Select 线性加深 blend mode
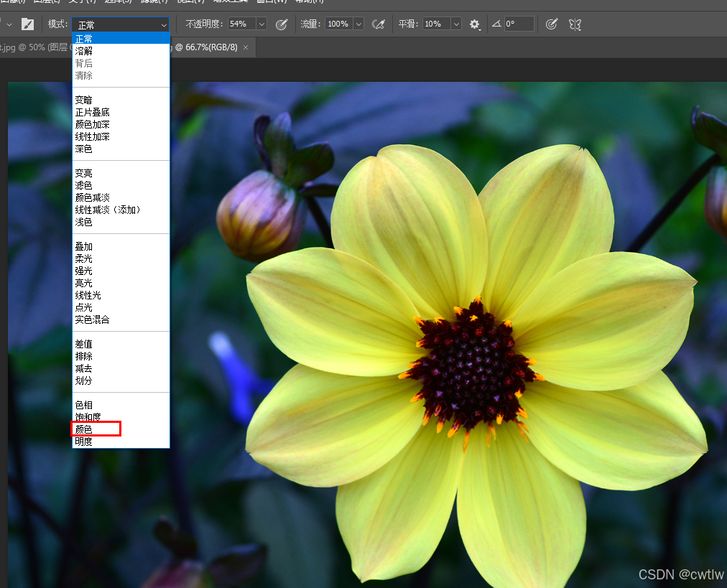727x588 pixels. (x=121, y=136)
